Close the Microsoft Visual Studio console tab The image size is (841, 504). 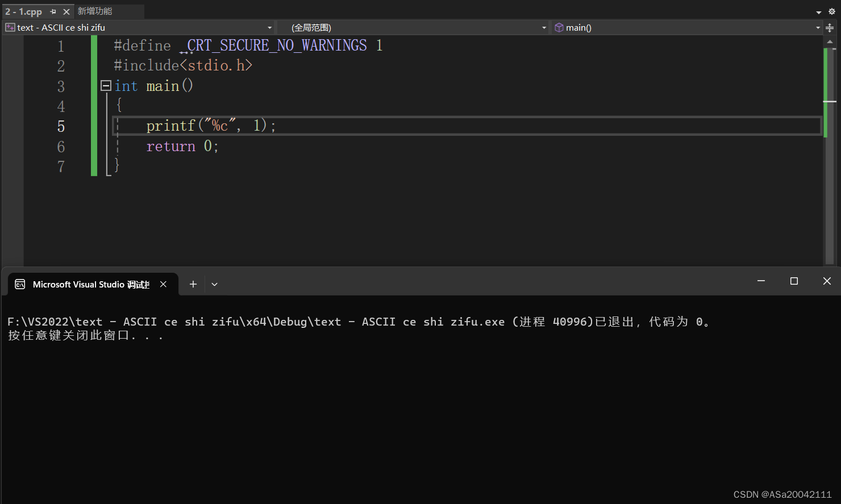tap(163, 284)
